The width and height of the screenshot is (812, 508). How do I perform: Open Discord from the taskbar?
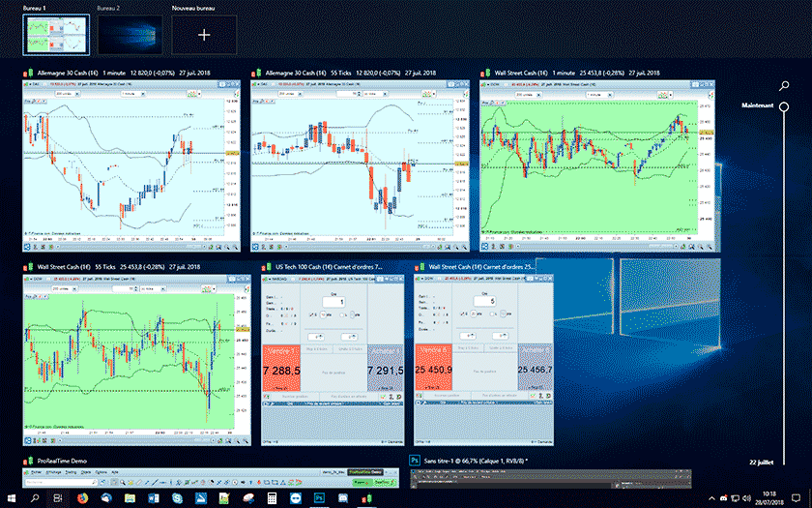(343, 498)
